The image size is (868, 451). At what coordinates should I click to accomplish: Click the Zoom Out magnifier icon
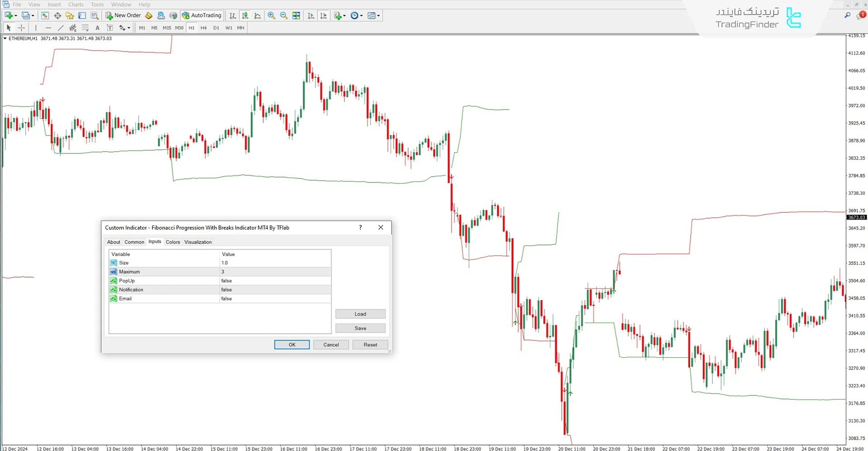point(284,15)
